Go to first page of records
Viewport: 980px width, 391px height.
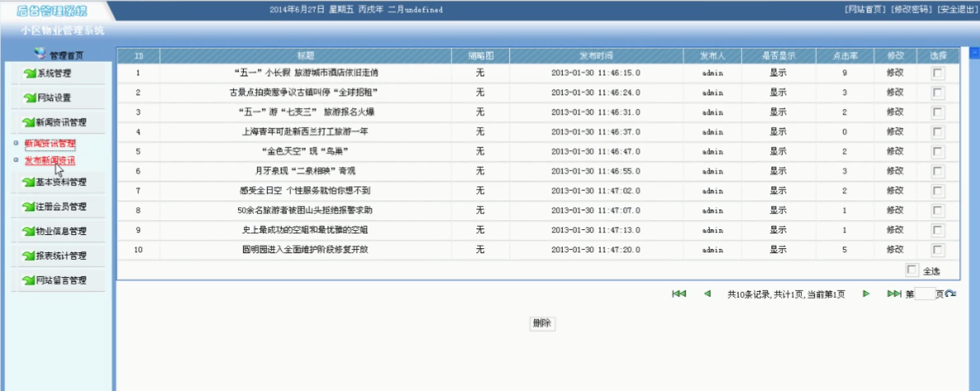[679, 294]
